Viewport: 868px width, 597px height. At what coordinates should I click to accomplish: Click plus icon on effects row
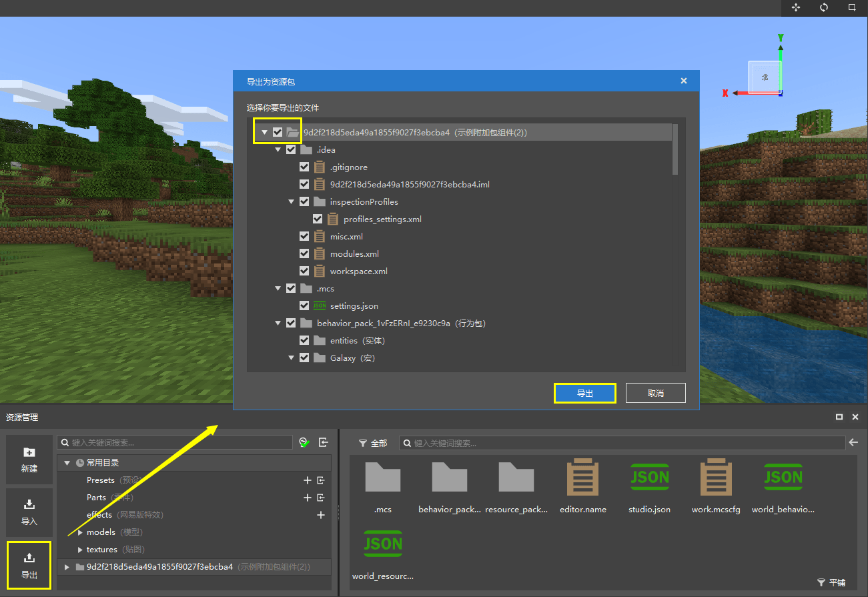(x=321, y=515)
